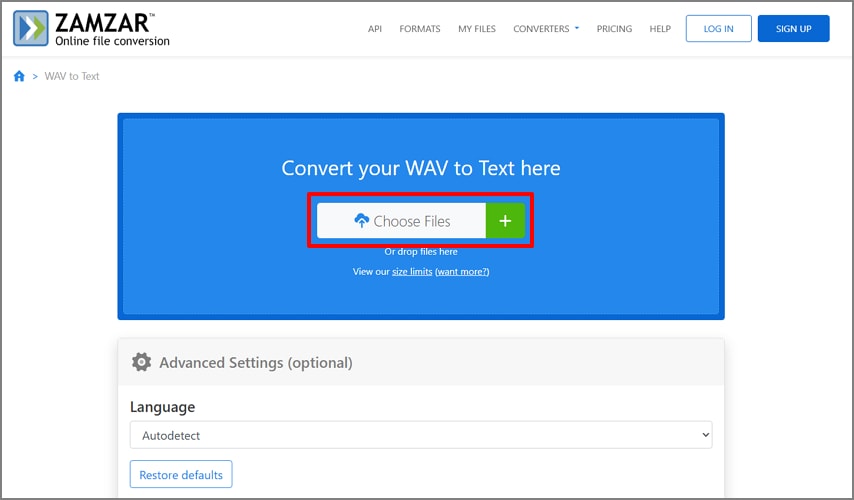Open the FORMATS page
Screen dimensions: 854x500
point(420,29)
